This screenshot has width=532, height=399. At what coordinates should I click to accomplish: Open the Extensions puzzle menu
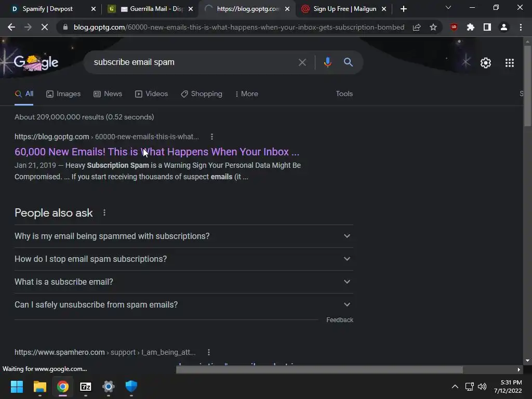[471, 27]
